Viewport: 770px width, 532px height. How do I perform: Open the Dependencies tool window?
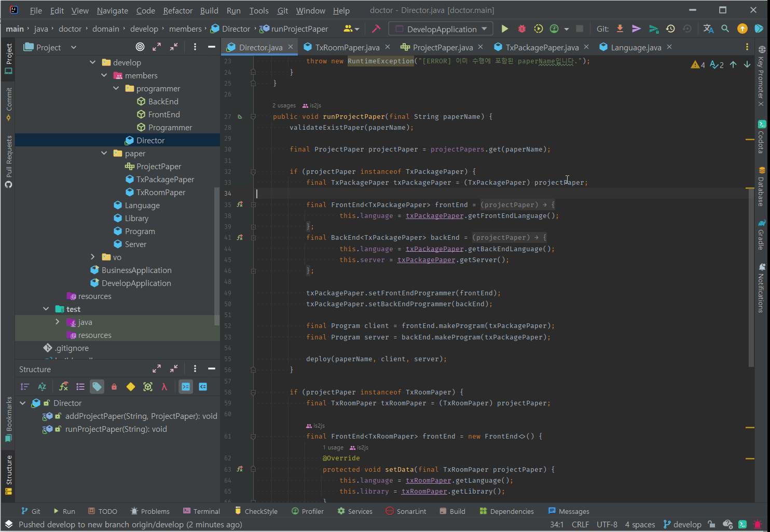coord(506,511)
